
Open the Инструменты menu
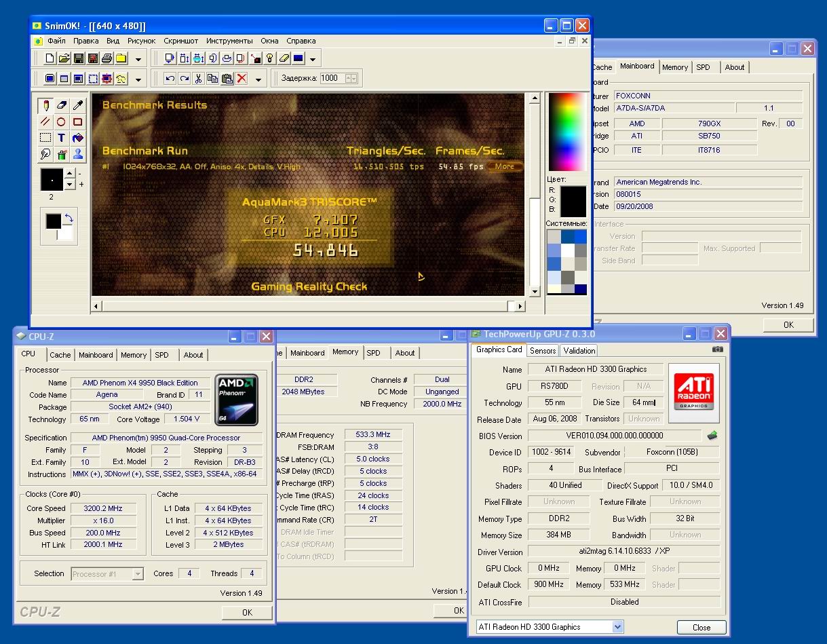tap(229, 41)
